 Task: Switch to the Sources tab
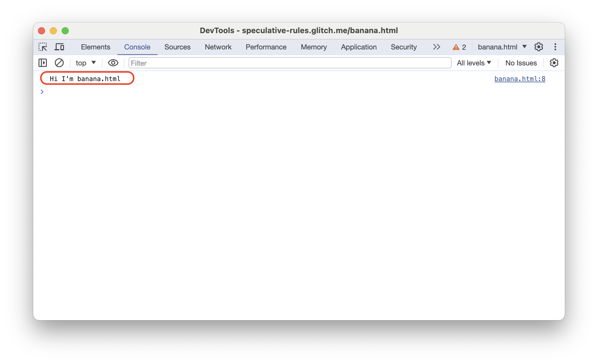177,47
